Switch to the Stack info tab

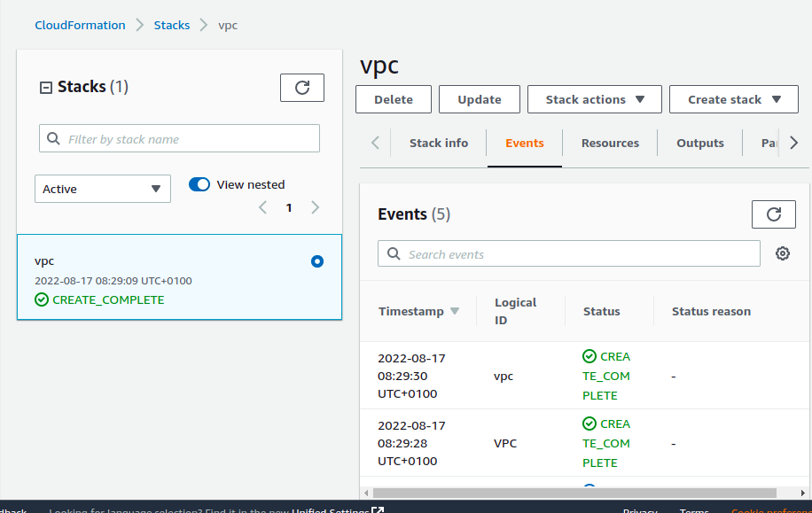pyautogui.click(x=439, y=143)
